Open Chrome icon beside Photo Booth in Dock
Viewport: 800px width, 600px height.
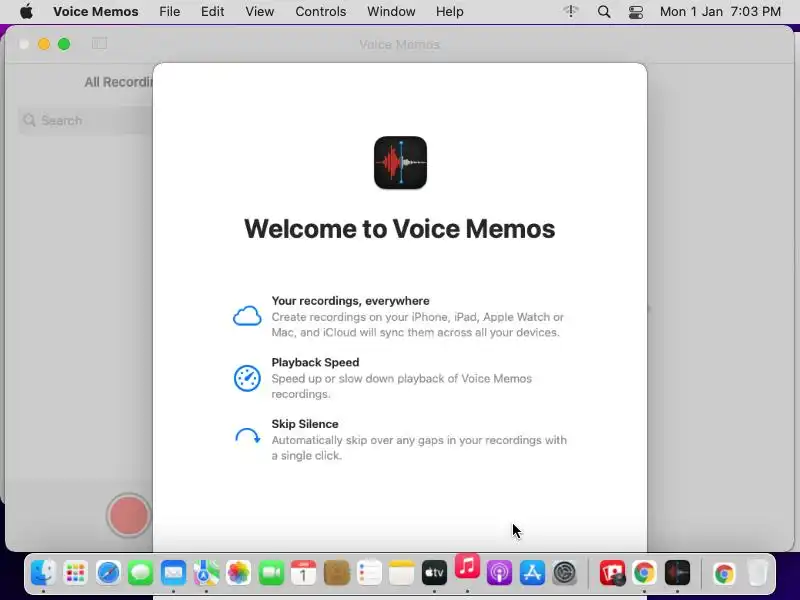pyautogui.click(x=644, y=573)
